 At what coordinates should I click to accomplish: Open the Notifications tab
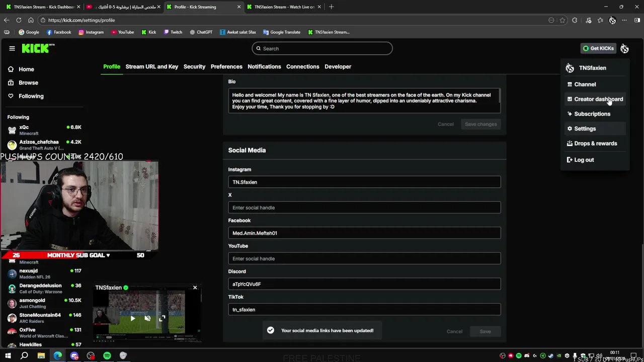pyautogui.click(x=264, y=66)
